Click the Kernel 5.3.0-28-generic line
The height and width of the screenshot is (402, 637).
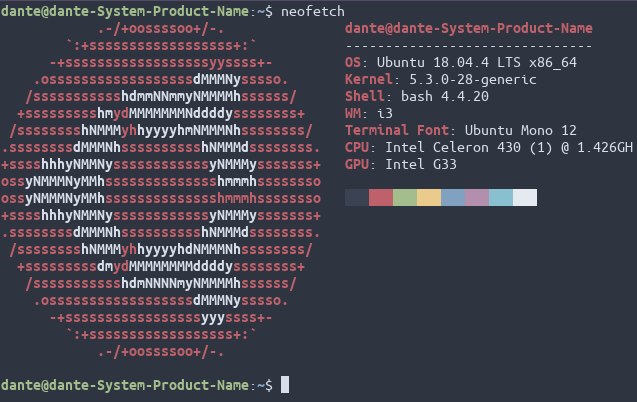tap(441, 80)
